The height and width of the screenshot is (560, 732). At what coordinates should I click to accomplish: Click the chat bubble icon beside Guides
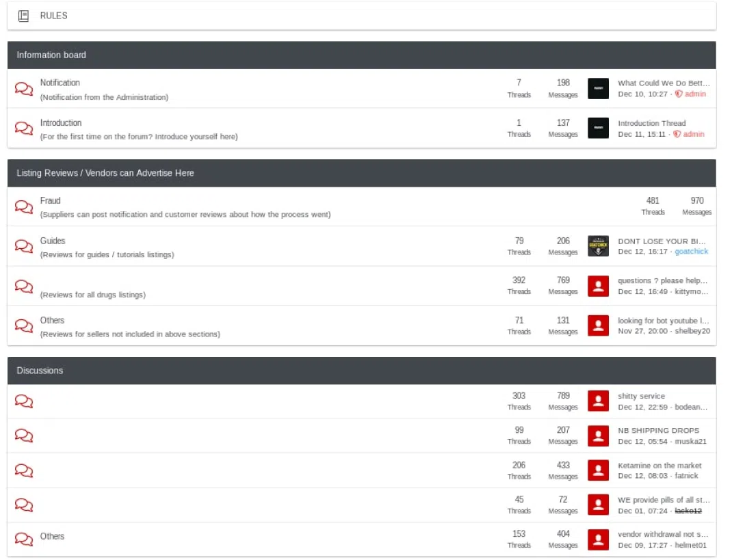(24, 246)
